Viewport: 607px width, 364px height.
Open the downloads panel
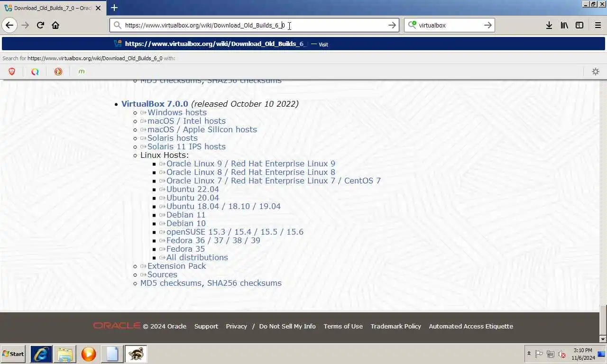click(549, 25)
